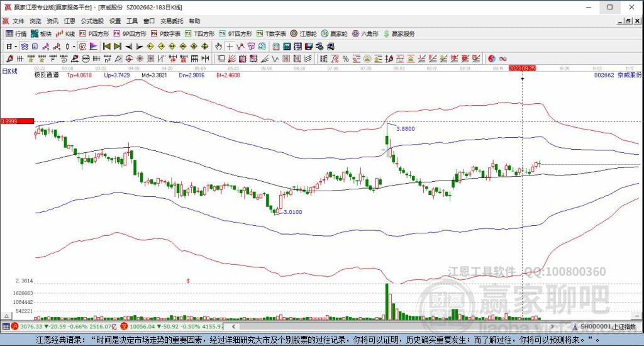Click the black right arrow icon
The height and width of the screenshot is (346, 644).
coord(140,47)
